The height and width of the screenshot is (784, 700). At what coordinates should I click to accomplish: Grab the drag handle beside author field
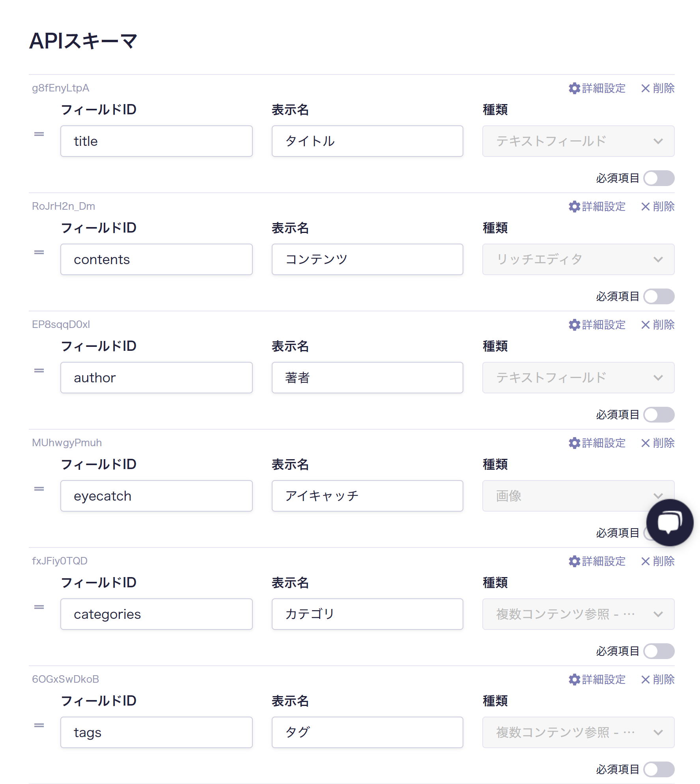(39, 371)
